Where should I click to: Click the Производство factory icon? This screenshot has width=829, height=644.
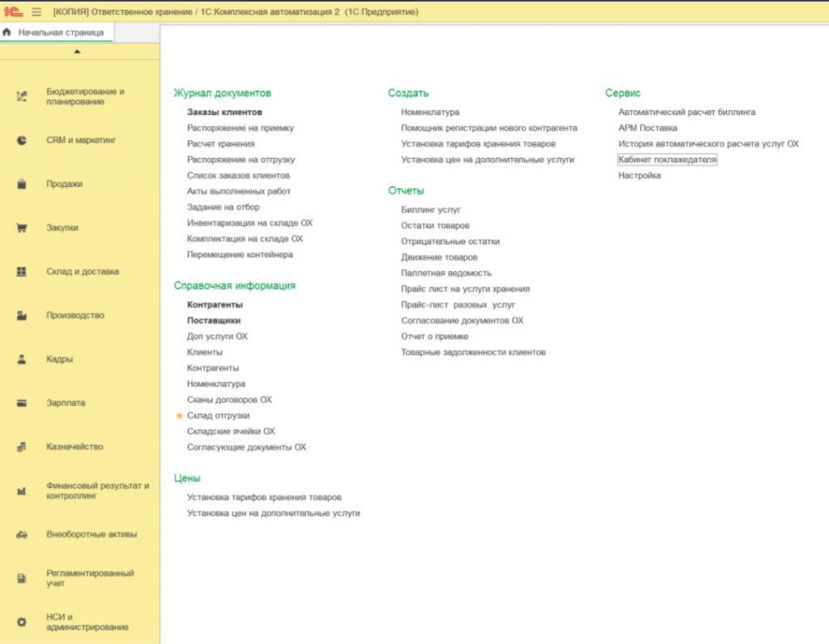point(22,316)
